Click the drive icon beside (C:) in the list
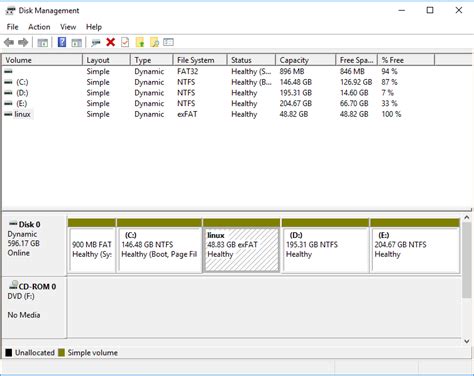Screen dimensions: 474x376 point(8,82)
